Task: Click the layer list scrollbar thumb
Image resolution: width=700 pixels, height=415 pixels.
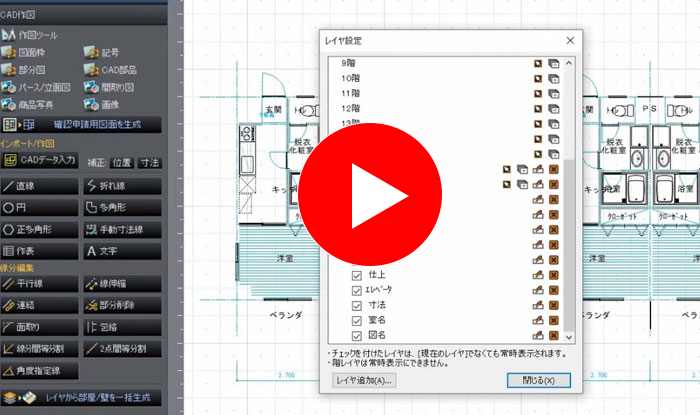Action: pos(569,245)
